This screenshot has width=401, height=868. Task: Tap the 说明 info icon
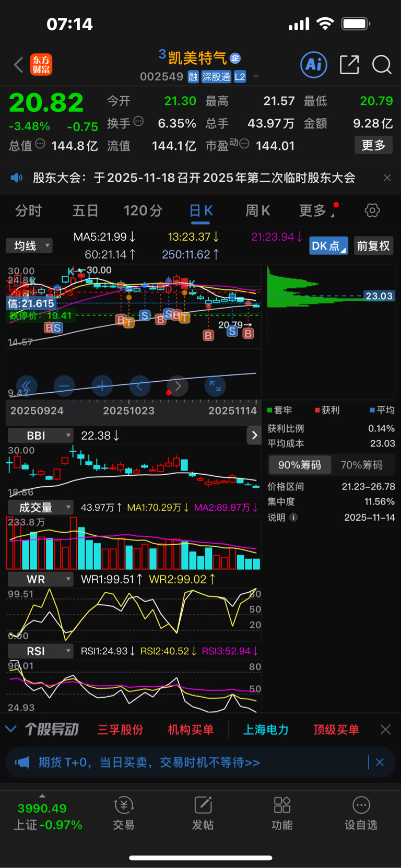click(293, 518)
